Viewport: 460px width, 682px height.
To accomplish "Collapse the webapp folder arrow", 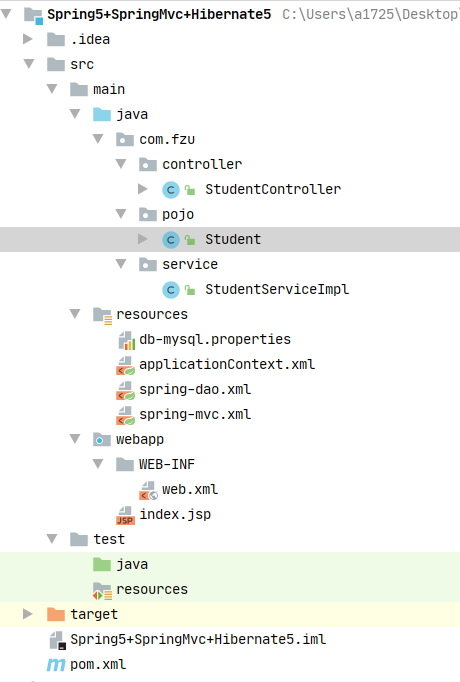I will pyautogui.click(x=75, y=439).
